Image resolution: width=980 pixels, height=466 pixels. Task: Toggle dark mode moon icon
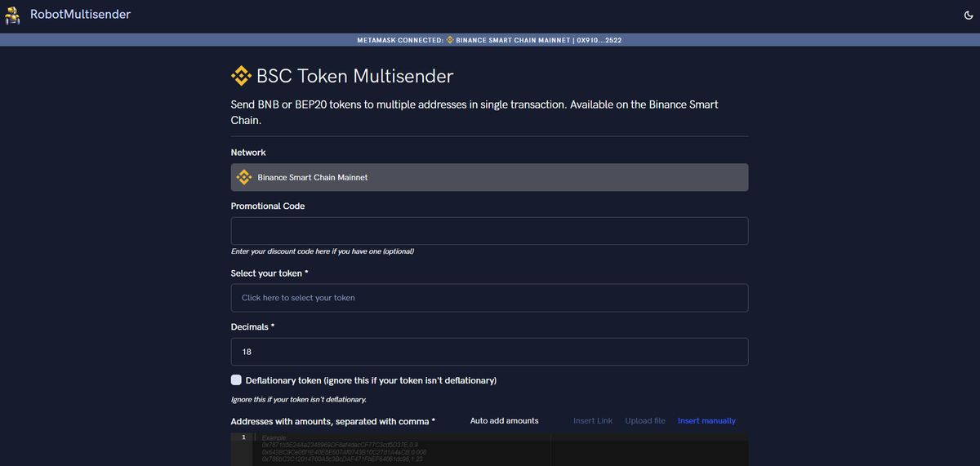pos(968,15)
